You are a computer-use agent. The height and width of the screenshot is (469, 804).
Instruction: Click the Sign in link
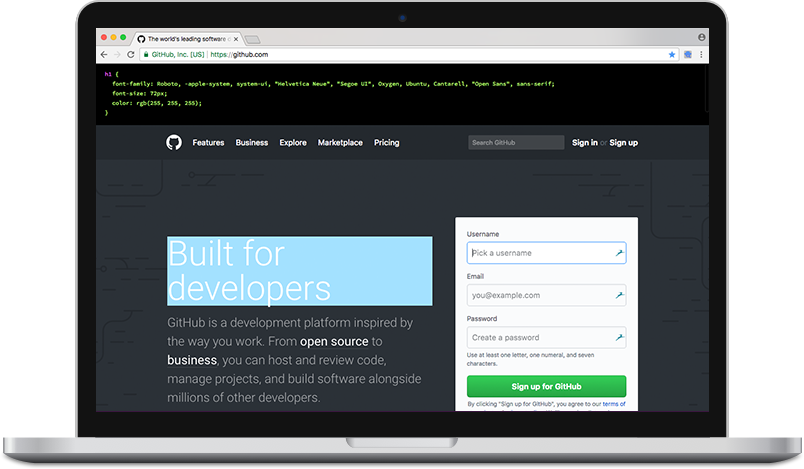pyautogui.click(x=585, y=142)
